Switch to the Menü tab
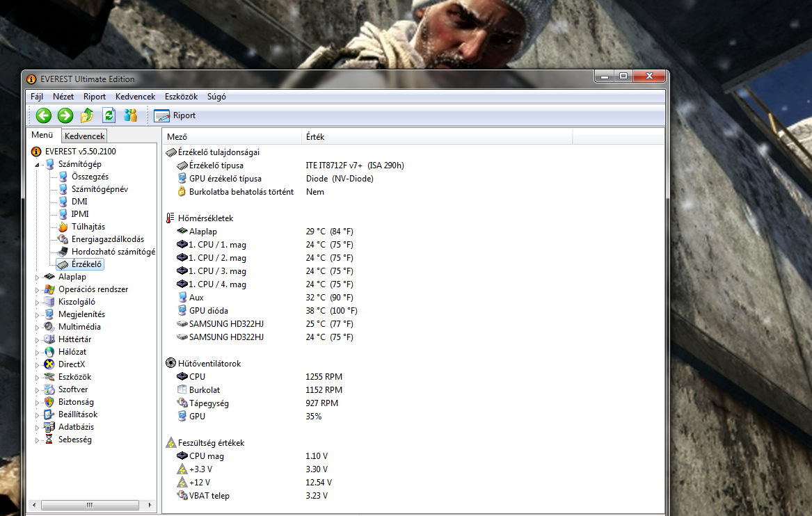 point(42,135)
